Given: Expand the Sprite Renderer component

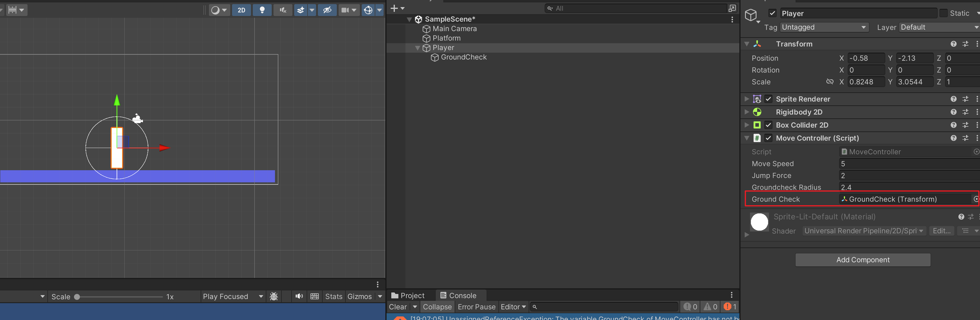Looking at the screenshot, I should pos(746,99).
